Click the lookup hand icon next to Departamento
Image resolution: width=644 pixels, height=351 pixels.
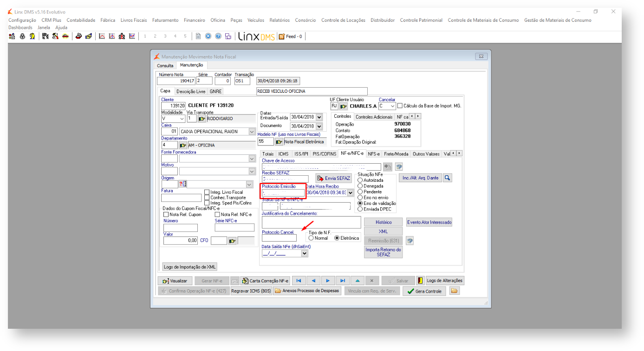click(183, 145)
